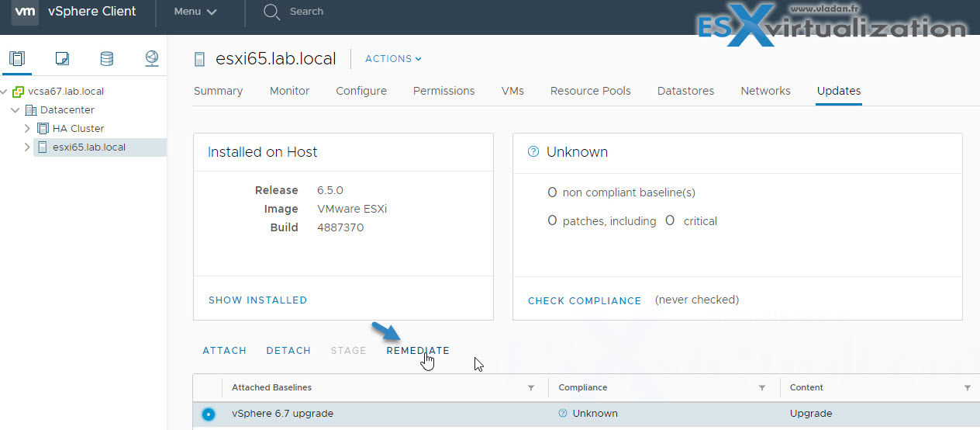Expand the esxi65.lab.local tree node
The height and width of the screenshot is (430, 980).
point(28,147)
